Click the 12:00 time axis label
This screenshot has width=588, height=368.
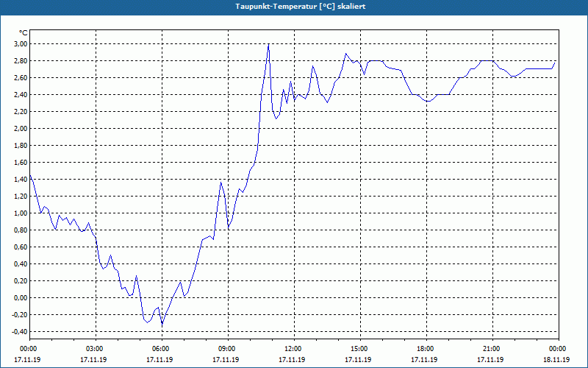coord(295,349)
